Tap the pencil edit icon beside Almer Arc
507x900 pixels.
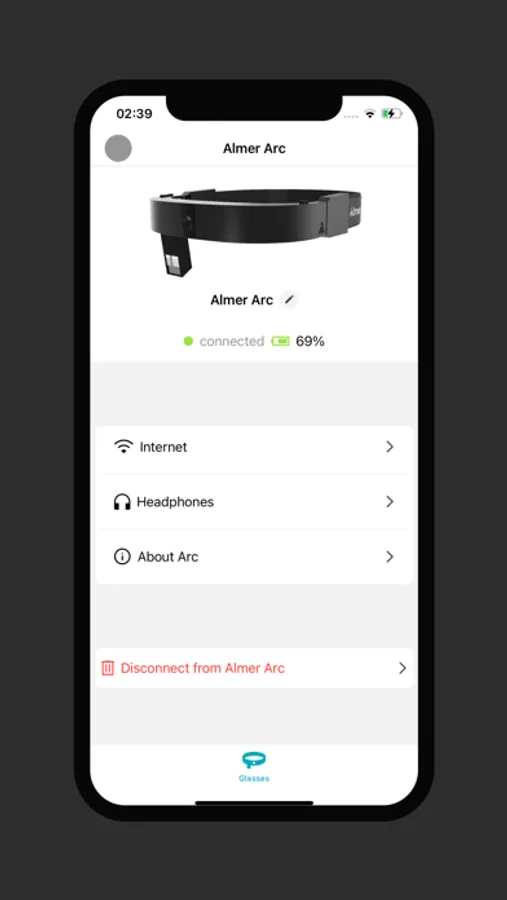289,300
